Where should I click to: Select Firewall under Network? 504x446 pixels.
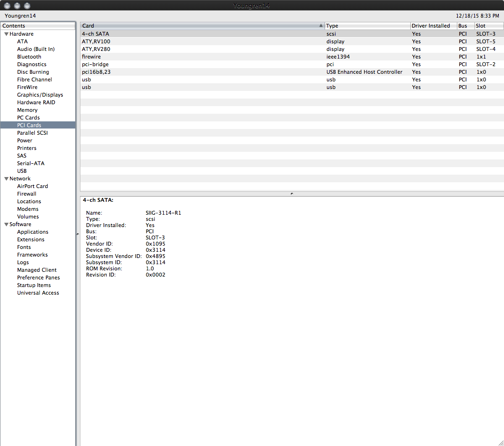pos(26,194)
